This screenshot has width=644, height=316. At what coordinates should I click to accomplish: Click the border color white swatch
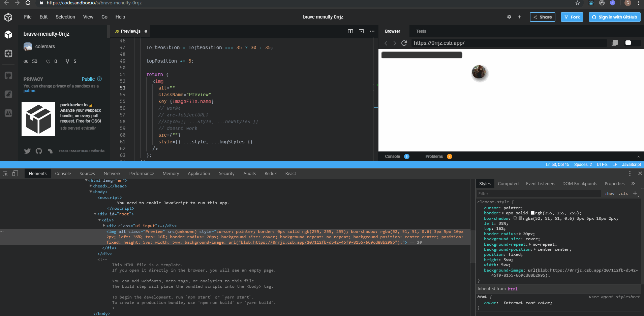(x=532, y=213)
